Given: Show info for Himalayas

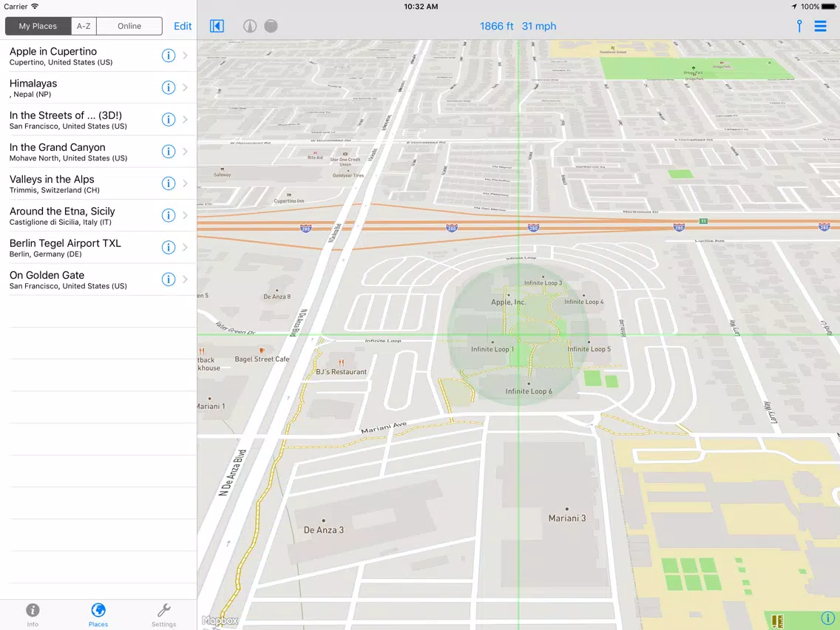Looking at the screenshot, I should tap(168, 87).
